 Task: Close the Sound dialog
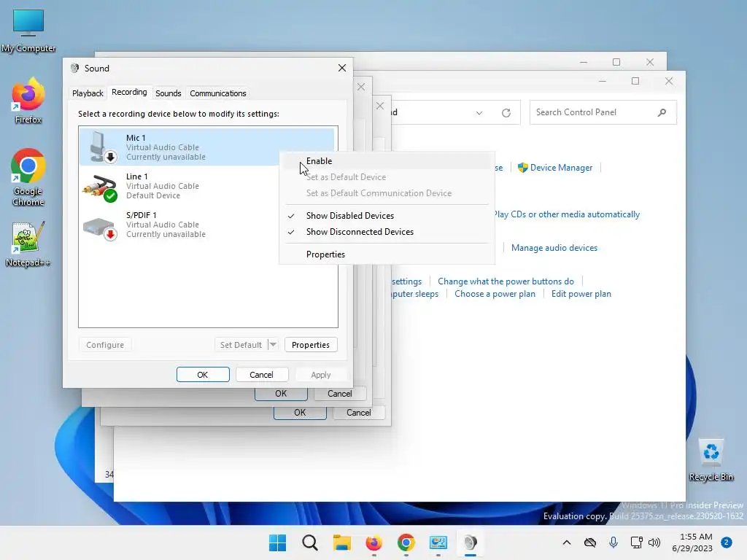pyautogui.click(x=342, y=68)
